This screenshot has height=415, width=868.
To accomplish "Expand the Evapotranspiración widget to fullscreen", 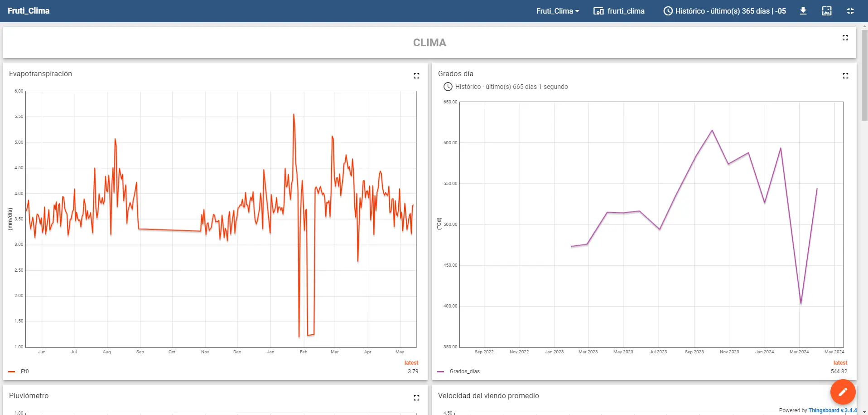I will pyautogui.click(x=416, y=76).
